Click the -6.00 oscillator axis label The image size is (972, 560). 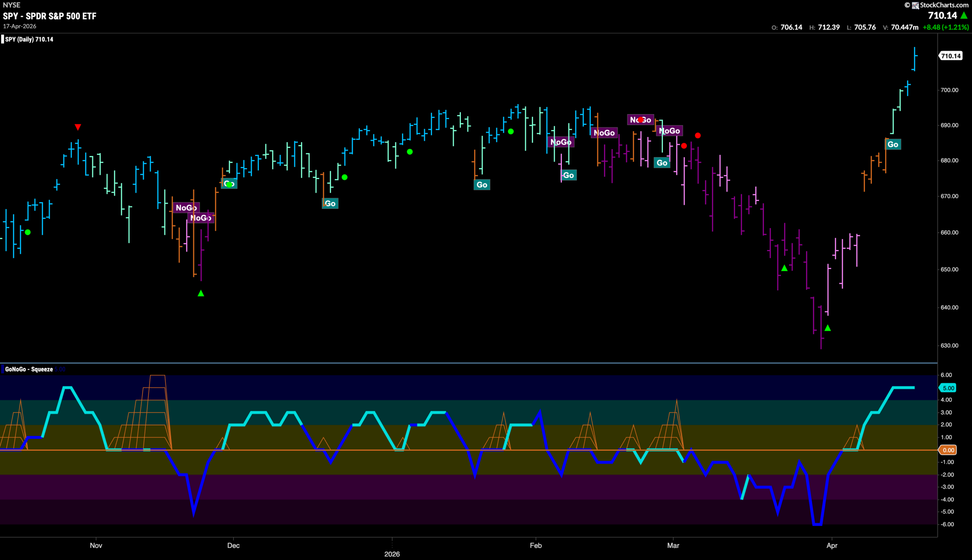click(947, 524)
